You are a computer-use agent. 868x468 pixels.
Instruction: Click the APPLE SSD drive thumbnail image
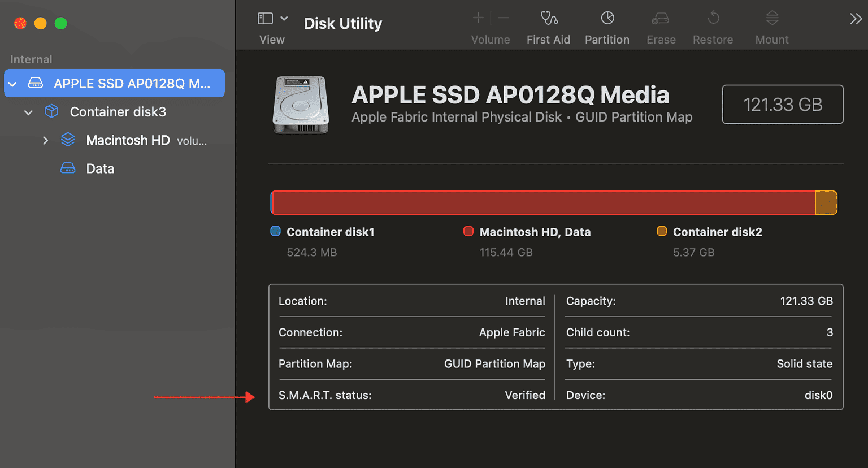(300, 105)
